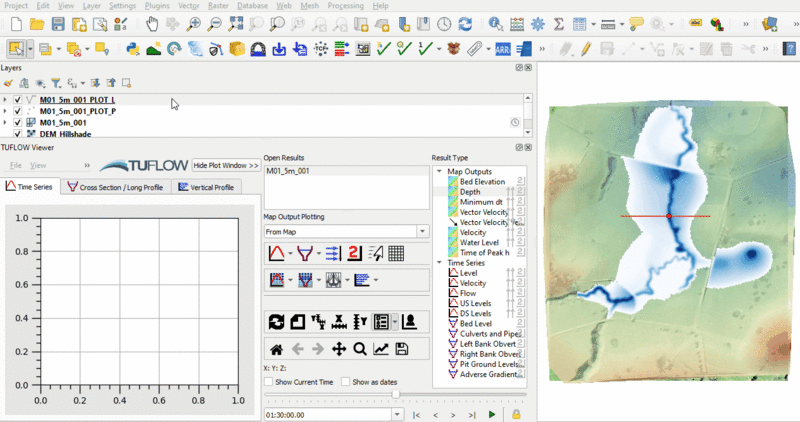Click the filter legend icon in Layers panel

56,84
